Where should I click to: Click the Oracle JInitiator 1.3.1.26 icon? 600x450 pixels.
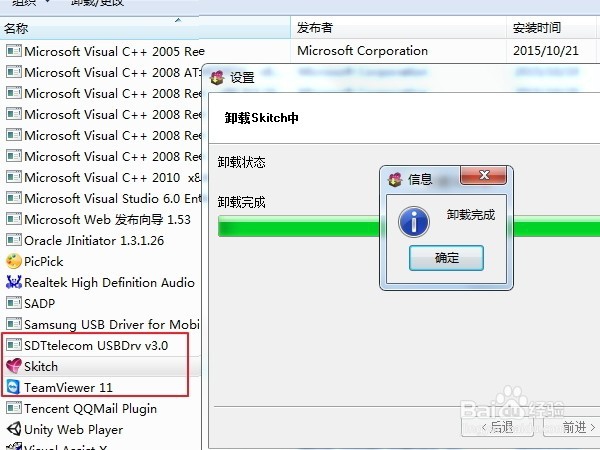[x=14, y=240]
